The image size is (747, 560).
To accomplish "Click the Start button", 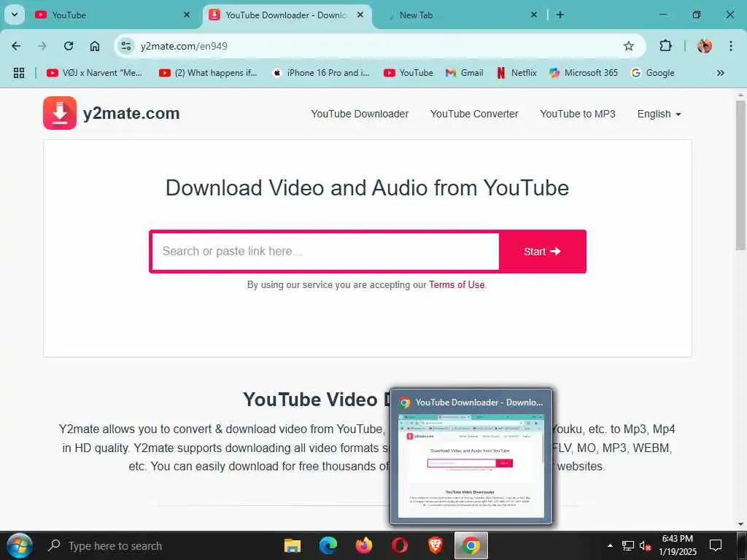I will pos(542,252).
